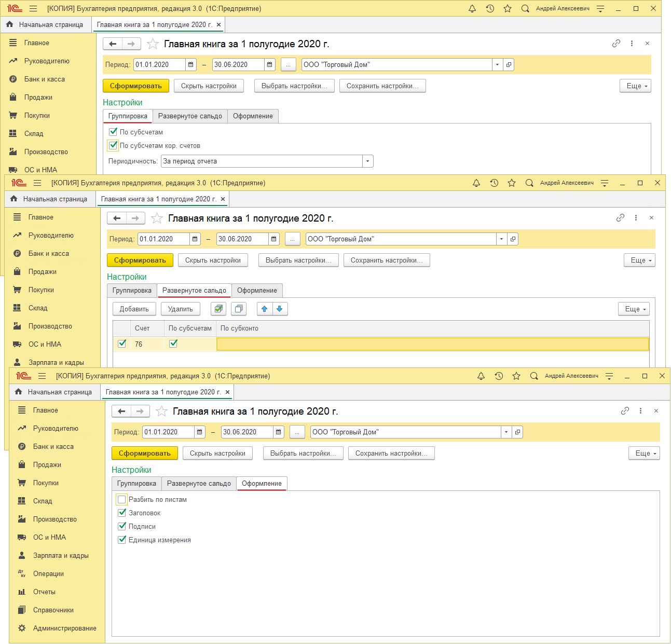Open Начальная страница tab in middle window

(x=50, y=199)
